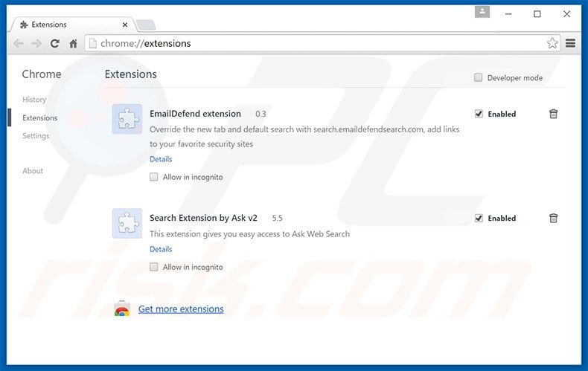588x371 pixels.
Task: Click version number 5.5
Action: (x=277, y=218)
